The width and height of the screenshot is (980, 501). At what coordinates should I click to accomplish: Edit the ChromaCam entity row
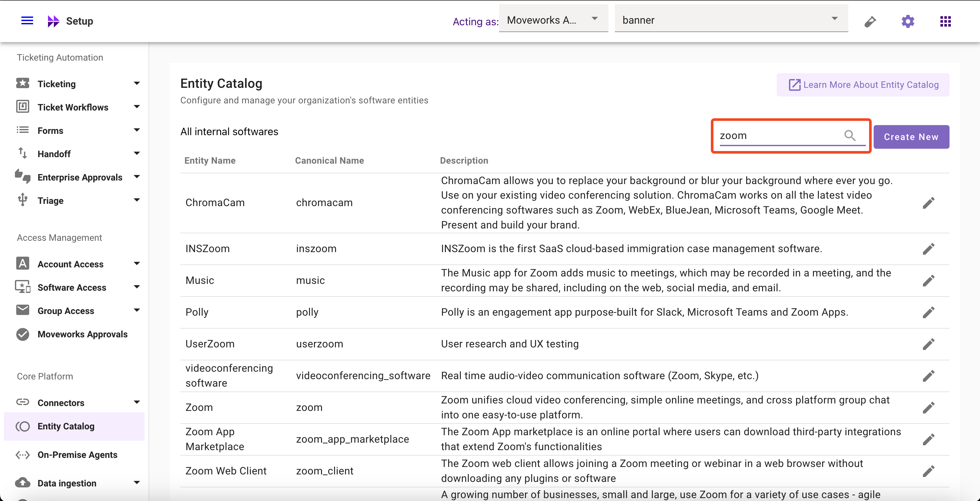[x=928, y=203]
